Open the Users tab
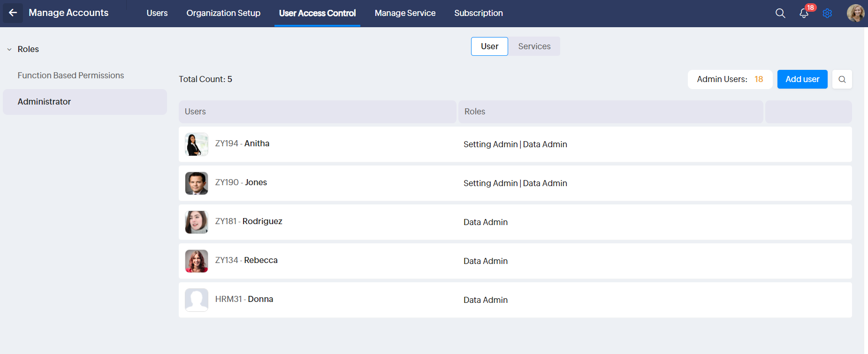 point(157,13)
